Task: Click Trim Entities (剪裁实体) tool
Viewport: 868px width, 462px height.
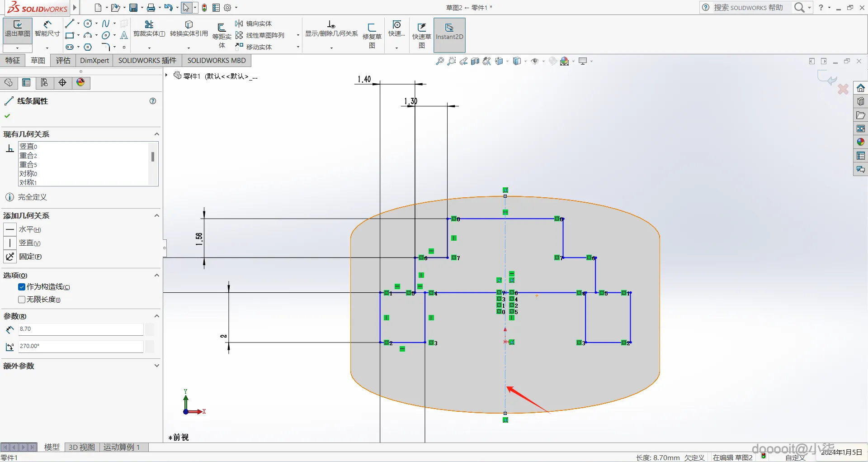Action: pos(149,29)
